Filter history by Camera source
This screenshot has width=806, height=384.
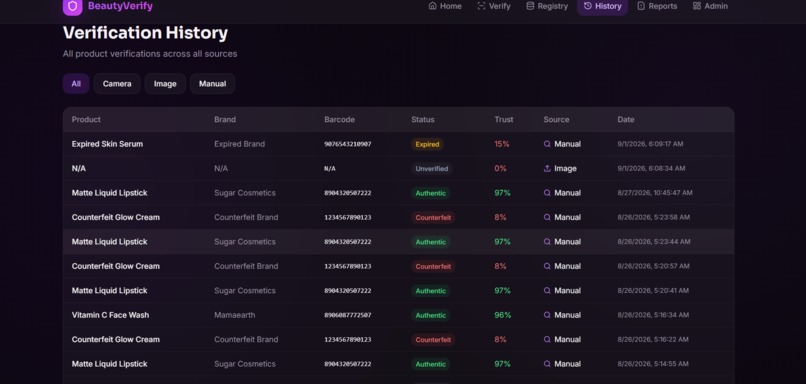click(117, 84)
